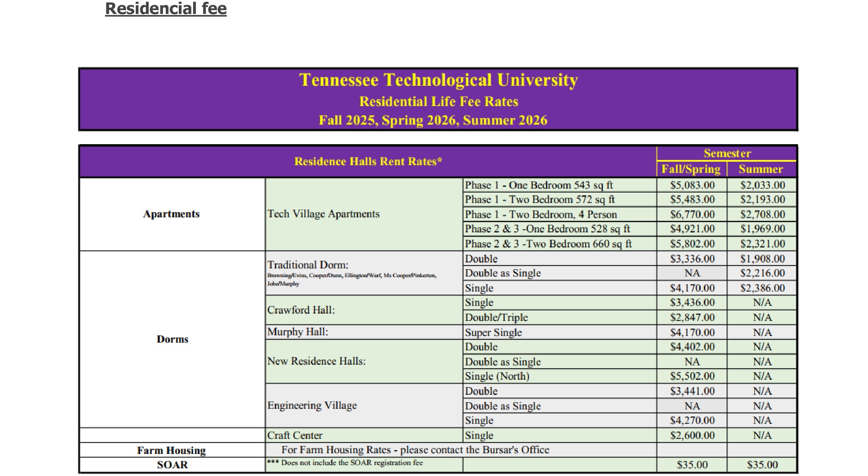Select the $5,802.00 rate cell
The image size is (868, 476).
click(692, 244)
